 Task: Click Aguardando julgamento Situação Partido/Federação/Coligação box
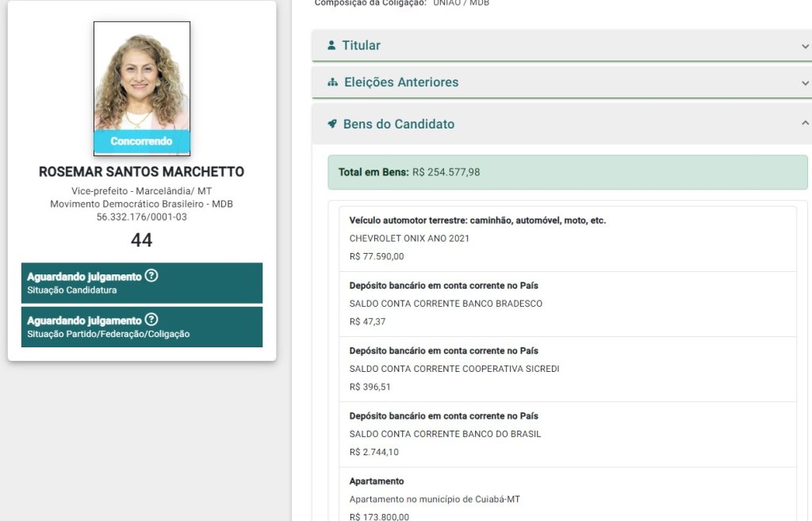[x=142, y=327]
